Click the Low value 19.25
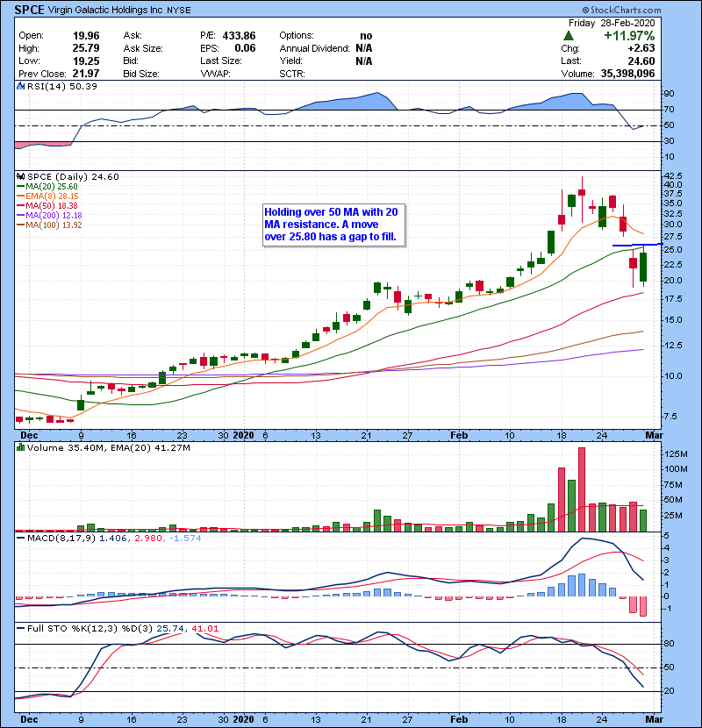The width and height of the screenshot is (702, 728). 86,61
